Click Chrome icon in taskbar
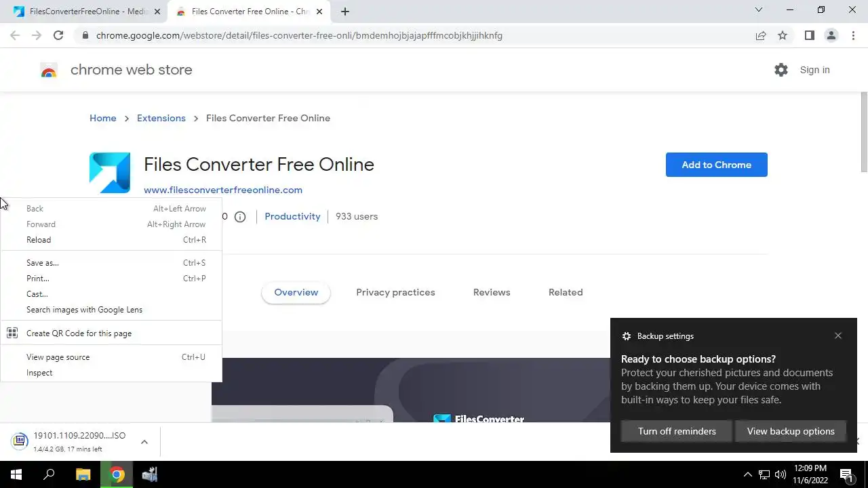 117,474
